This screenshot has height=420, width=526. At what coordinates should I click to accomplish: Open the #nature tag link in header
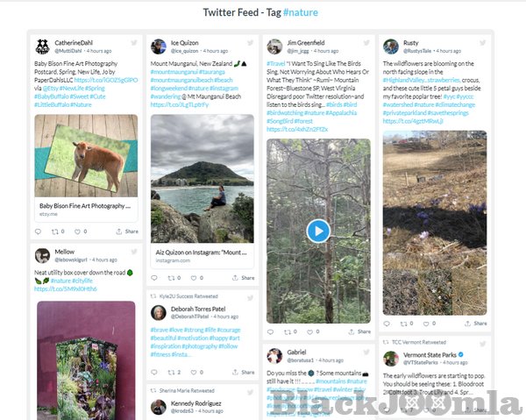[x=302, y=12]
